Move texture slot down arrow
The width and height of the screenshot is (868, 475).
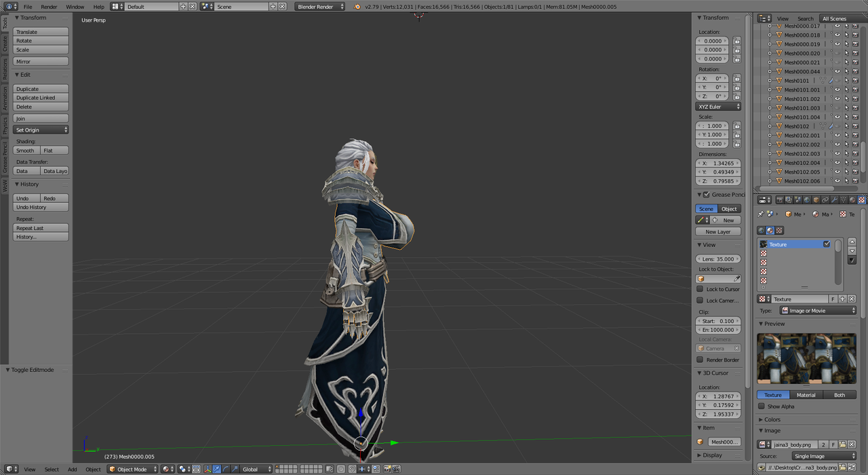pos(852,251)
